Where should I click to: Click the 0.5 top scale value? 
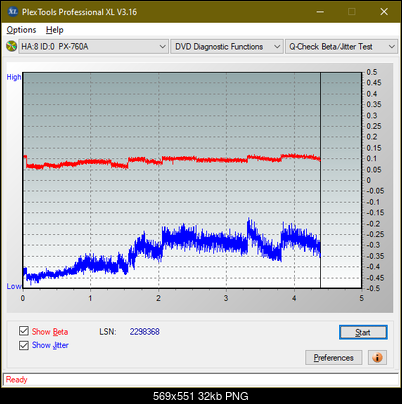coord(372,72)
